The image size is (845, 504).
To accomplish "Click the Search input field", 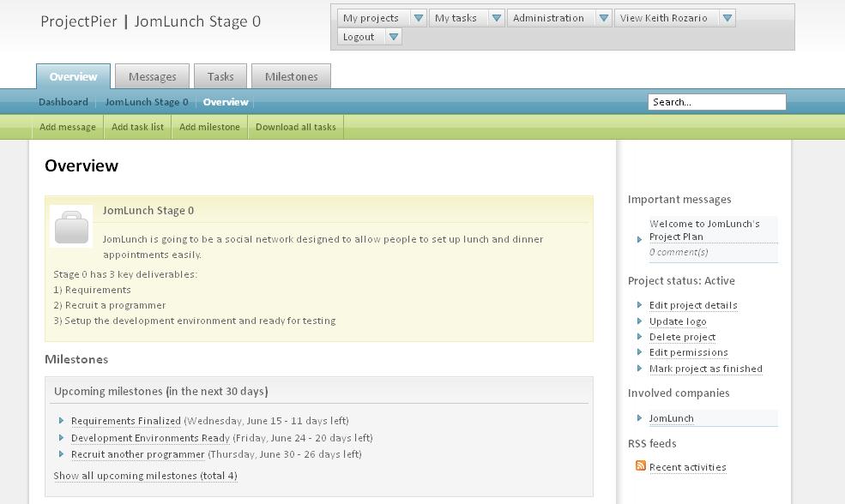I will pos(716,102).
